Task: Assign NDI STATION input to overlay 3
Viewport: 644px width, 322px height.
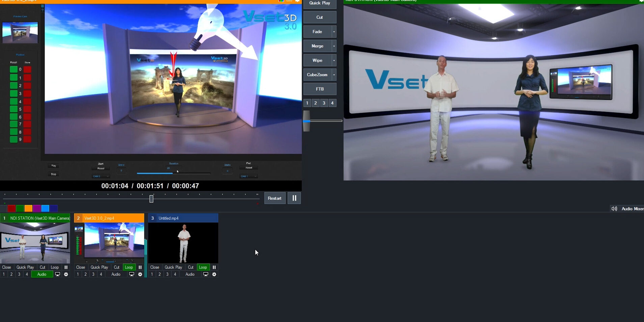Action: tap(19, 274)
